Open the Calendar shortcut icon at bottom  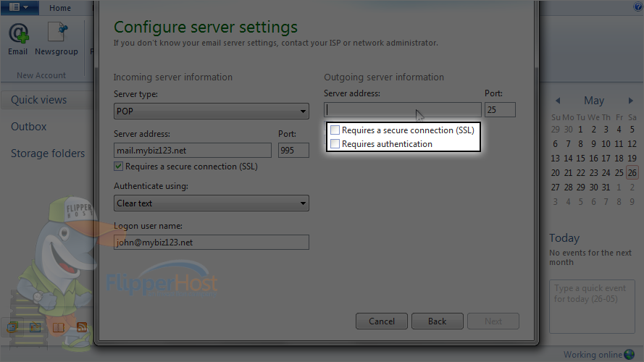pos(35,327)
